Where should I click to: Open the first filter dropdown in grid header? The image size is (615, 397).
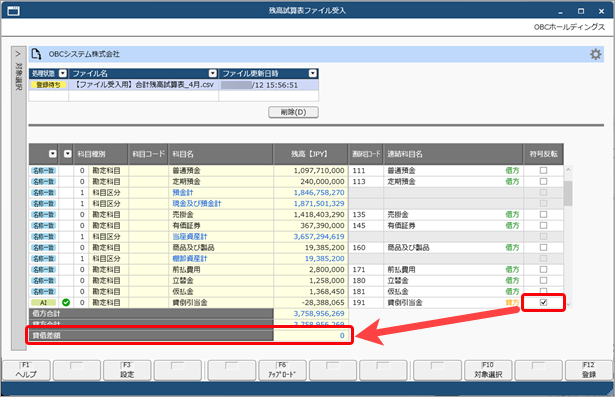[x=53, y=154]
